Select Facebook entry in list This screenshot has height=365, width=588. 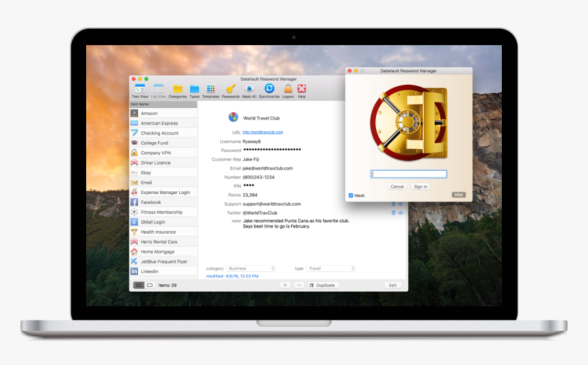(x=163, y=202)
